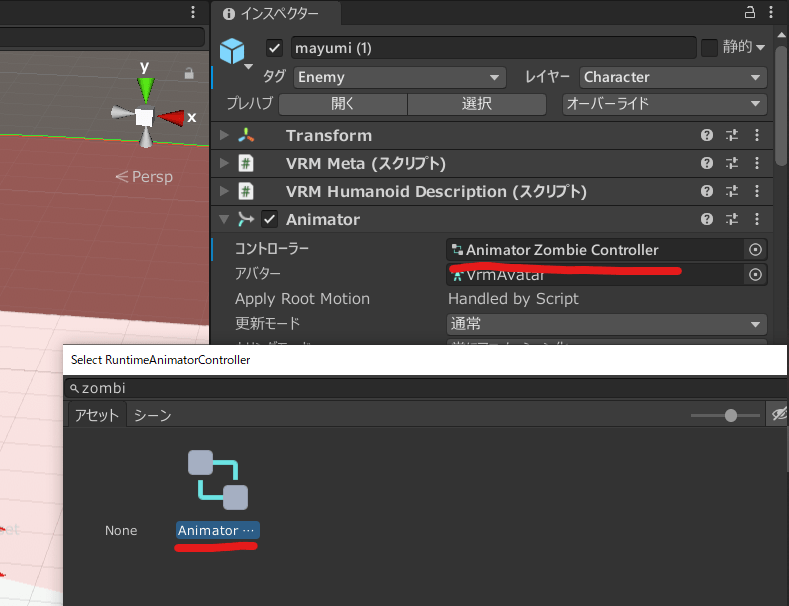Open the Character layer dropdown

point(672,77)
